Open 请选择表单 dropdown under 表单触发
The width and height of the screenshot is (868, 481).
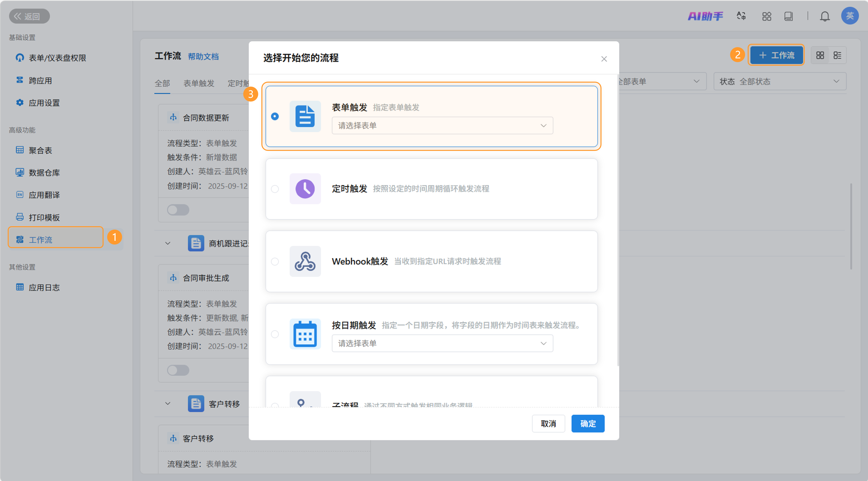point(442,126)
